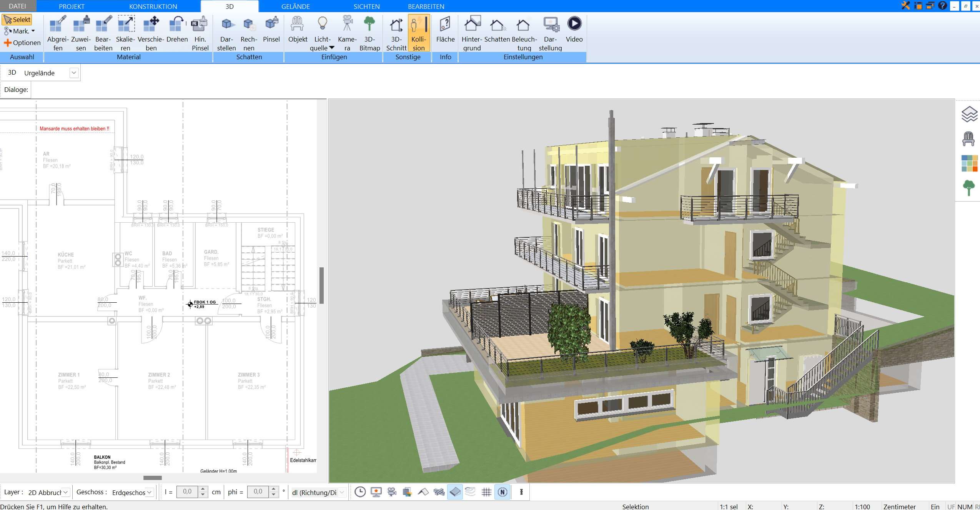980x510 pixels.
Task: Open the 3D-Schnitt tool
Action: coord(396,33)
